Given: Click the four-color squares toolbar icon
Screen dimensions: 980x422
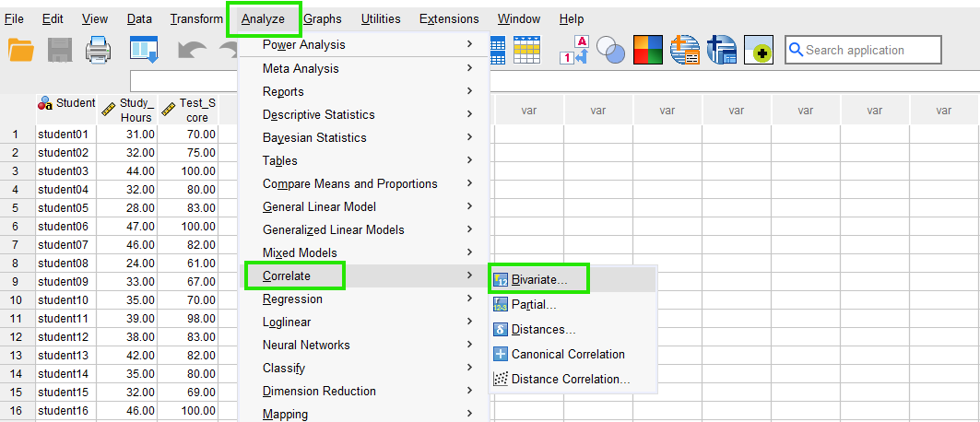Looking at the screenshot, I should (x=648, y=50).
